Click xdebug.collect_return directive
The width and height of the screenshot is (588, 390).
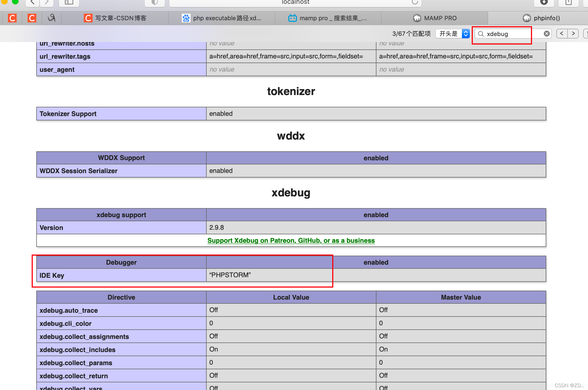coord(121,376)
